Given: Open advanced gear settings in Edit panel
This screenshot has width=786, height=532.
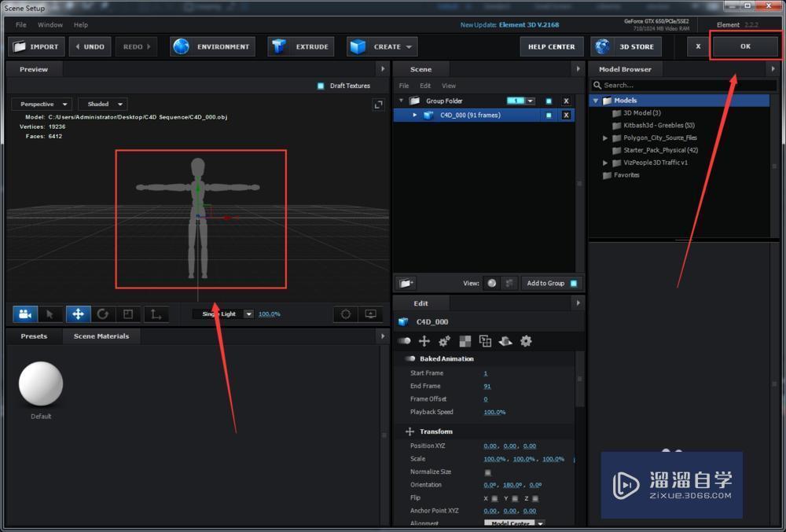Looking at the screenshot, I should click(x=526, y=341).
